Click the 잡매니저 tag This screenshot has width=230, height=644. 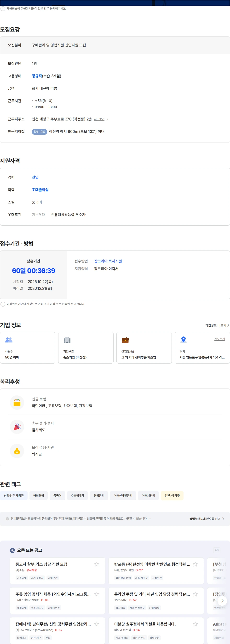(22, 638)
